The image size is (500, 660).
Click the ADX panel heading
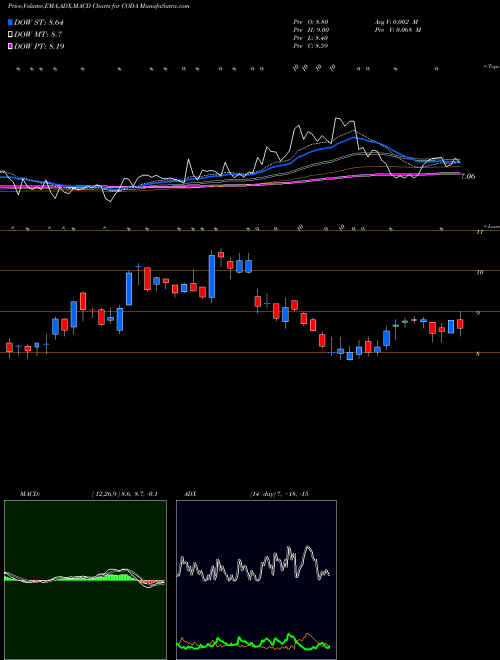click(190, 494)
